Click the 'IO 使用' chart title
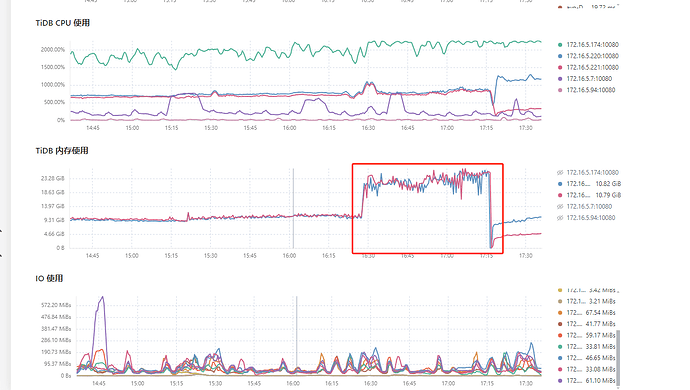 point(49,278)
